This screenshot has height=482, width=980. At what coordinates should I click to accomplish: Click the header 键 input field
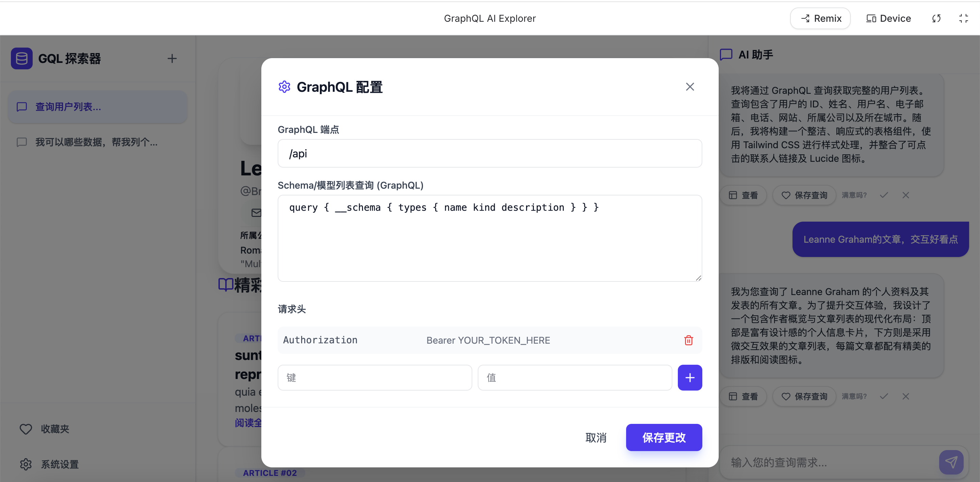[374, 377]
